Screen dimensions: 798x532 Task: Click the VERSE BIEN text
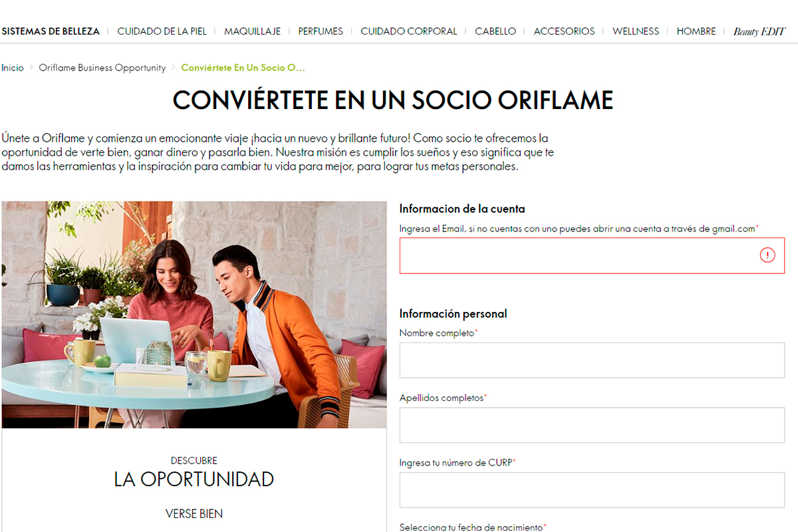point(194,514)
